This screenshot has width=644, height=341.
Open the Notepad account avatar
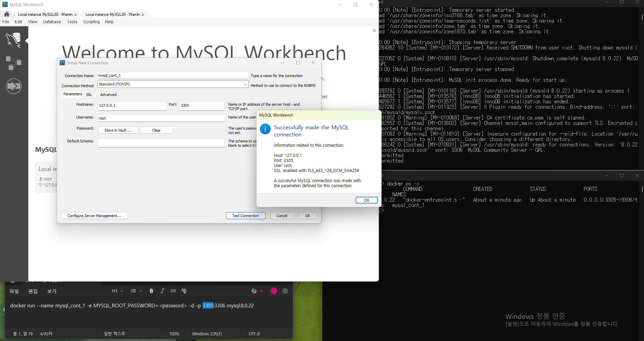(x=274, y=291)
